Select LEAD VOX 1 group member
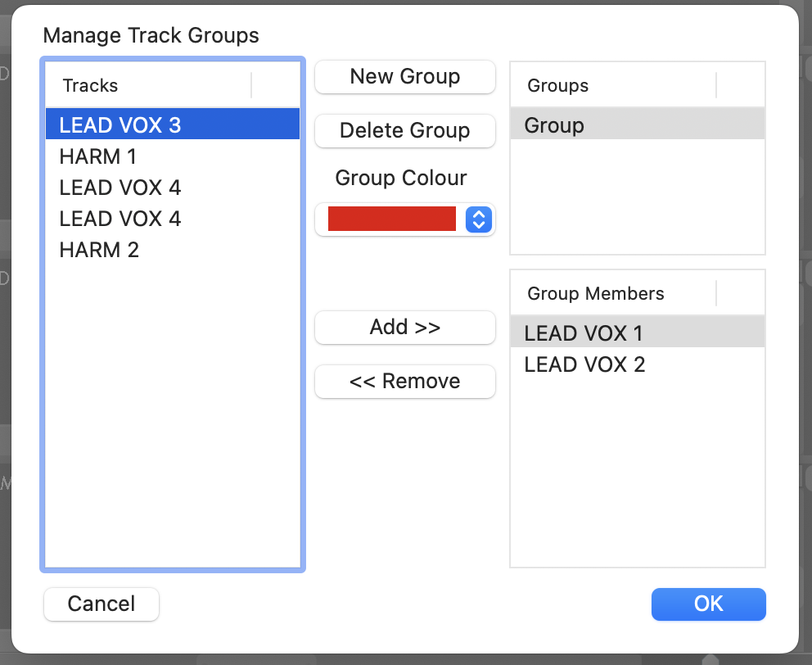The width and height of the screenshot is (812, 665). (584, 333)
